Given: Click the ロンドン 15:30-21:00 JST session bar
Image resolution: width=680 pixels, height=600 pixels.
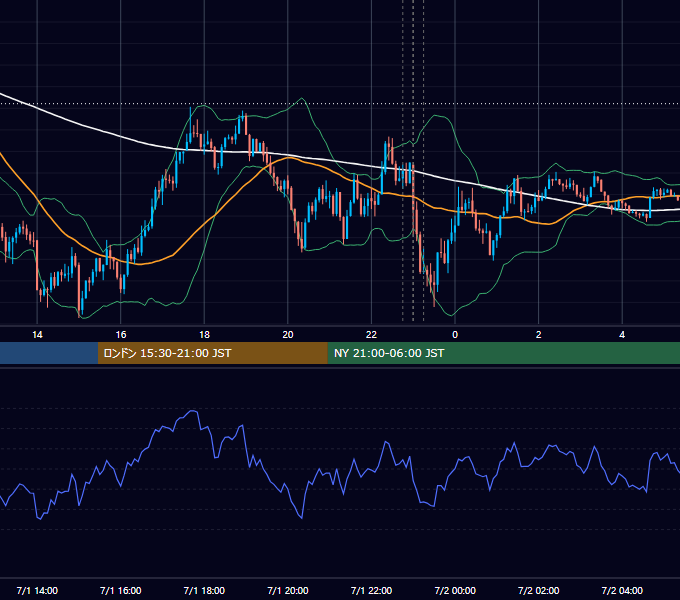Looking at the screenshot, I should (212, 353).
